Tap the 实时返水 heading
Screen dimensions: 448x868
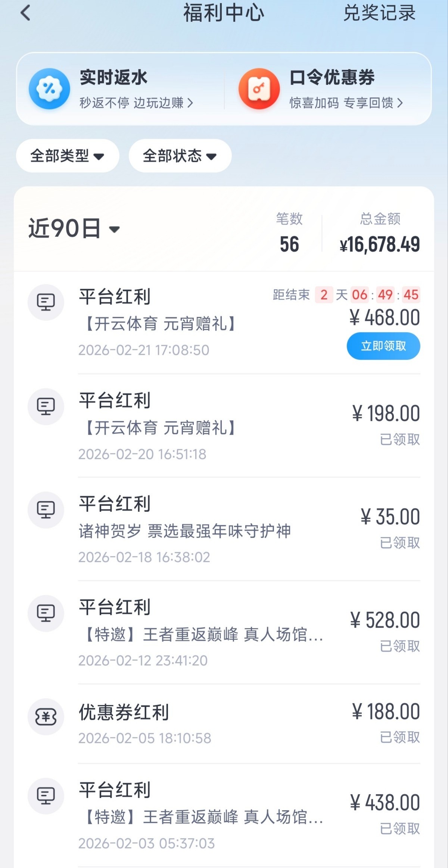(x=113, y=78)
